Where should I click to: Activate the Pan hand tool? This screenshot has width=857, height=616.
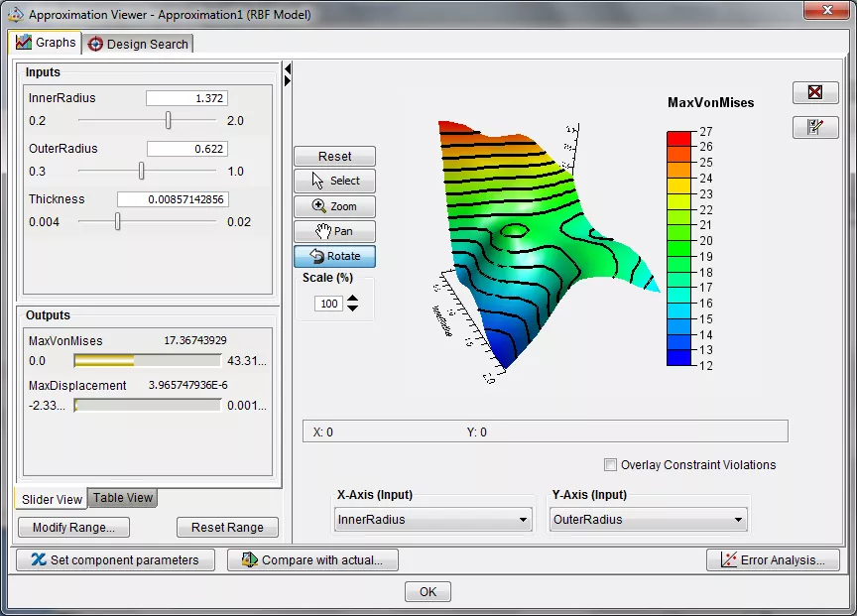pos(334,231)
